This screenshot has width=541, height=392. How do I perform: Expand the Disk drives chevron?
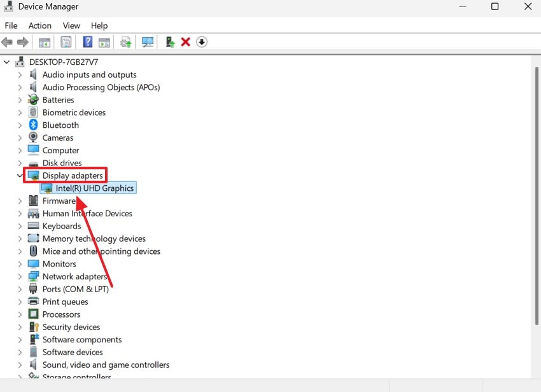click(20, 163)
